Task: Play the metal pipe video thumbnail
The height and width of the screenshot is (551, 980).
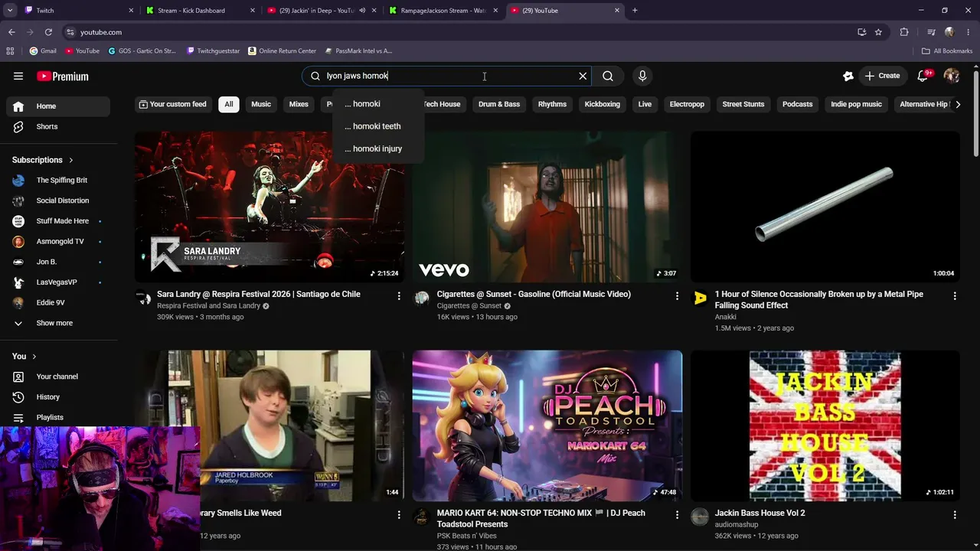Action: pyautogui.click(x=825, y=207)
